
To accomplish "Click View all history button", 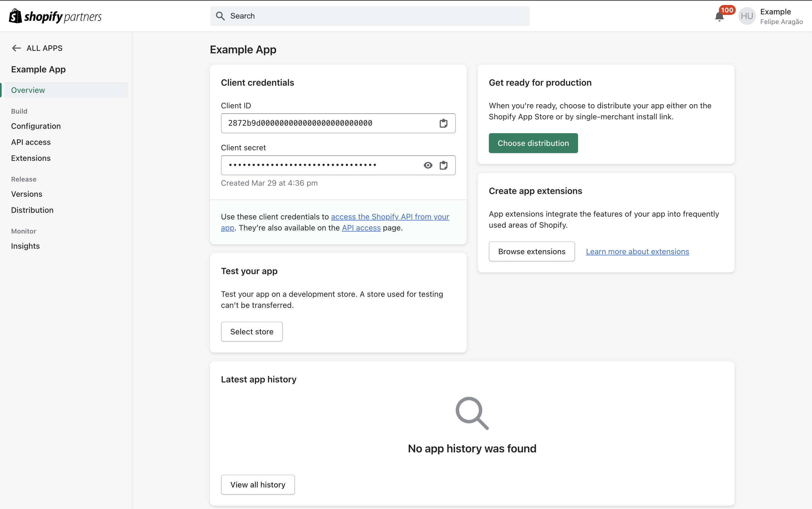I will point(258,485).
